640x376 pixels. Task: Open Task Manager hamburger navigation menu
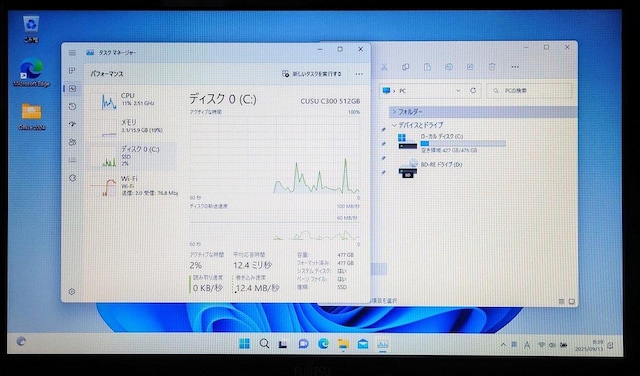(x=72, y=53)
